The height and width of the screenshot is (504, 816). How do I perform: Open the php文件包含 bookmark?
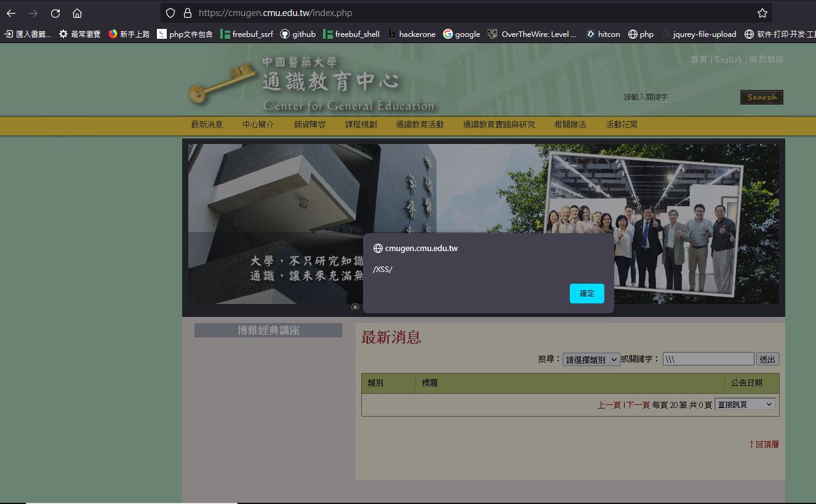pyautogui.click(x=185, y=34)
